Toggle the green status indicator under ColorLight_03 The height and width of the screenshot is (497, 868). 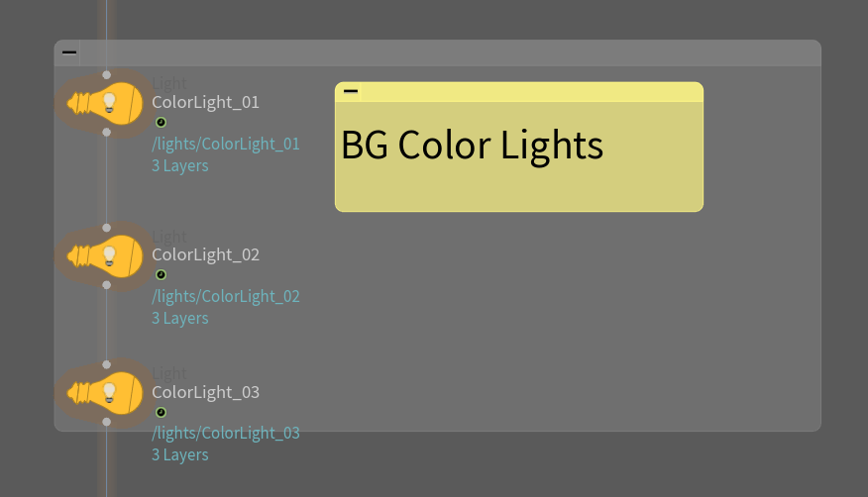tap(161, 412)
